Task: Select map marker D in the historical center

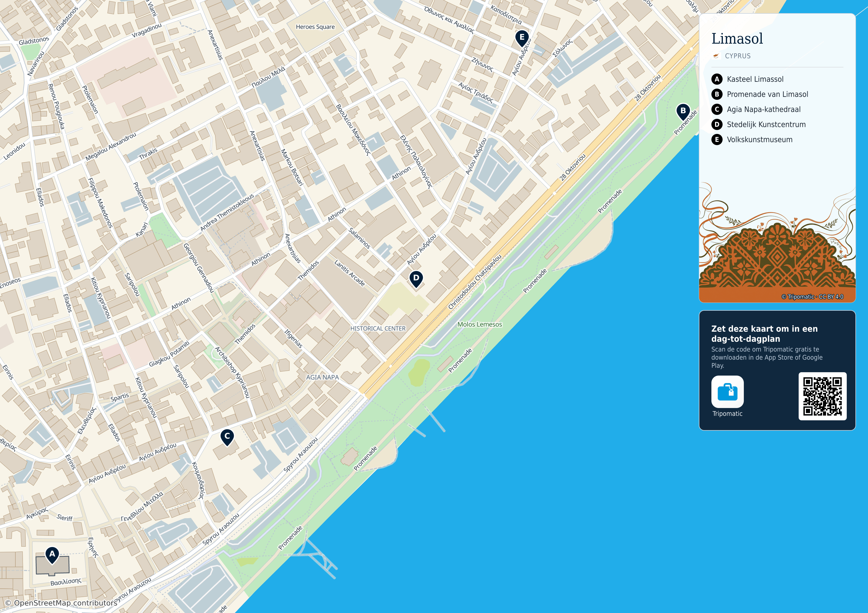Action: [x=416, y=279]
